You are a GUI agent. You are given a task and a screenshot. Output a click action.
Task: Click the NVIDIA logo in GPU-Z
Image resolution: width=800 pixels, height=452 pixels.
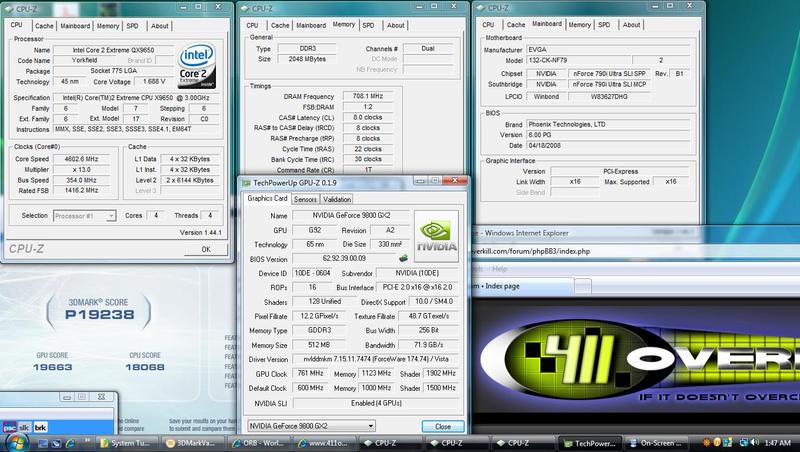[x=436, y=236]
